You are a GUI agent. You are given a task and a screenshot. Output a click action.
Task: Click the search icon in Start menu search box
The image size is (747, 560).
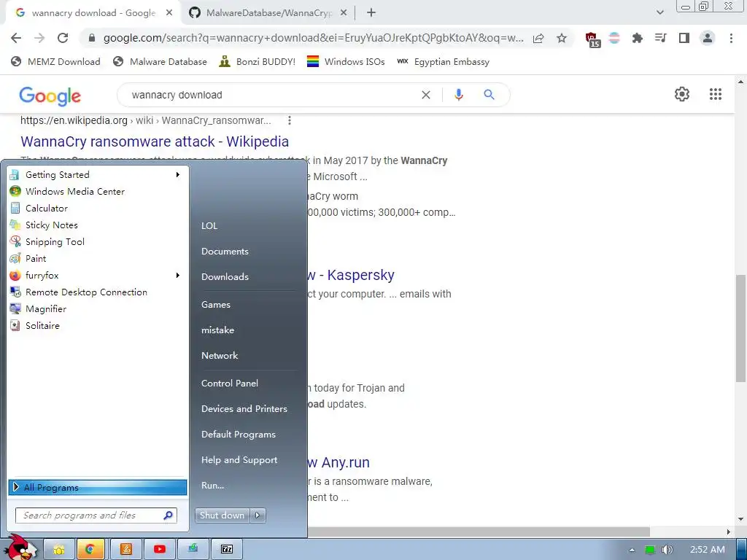169,516
